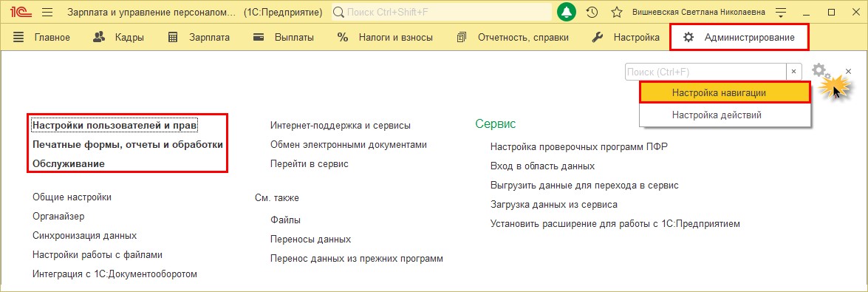The image size is (868, 292).
Task: Click the global search field Ctrl+Shift+F
Action: (x=441, y=12)
